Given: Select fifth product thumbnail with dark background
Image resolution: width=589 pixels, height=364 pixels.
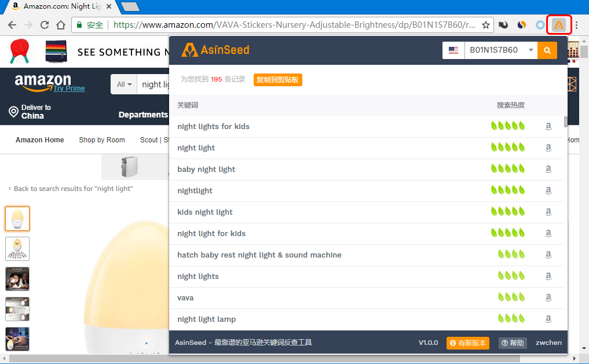Looking at the screenshot, I should pyautogui.click(x=17, y=339).
